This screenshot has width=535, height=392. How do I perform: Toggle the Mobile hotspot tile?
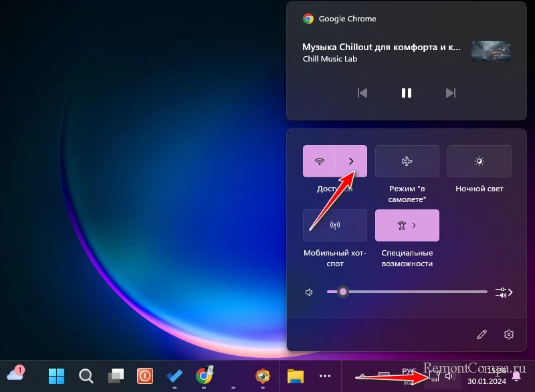click(335, 225)
